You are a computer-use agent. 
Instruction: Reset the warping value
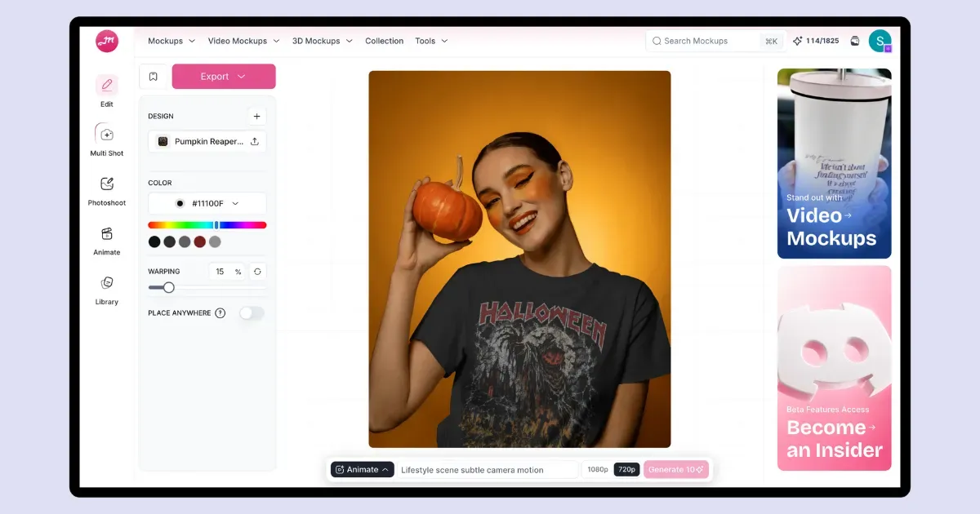tap(257, 272)
